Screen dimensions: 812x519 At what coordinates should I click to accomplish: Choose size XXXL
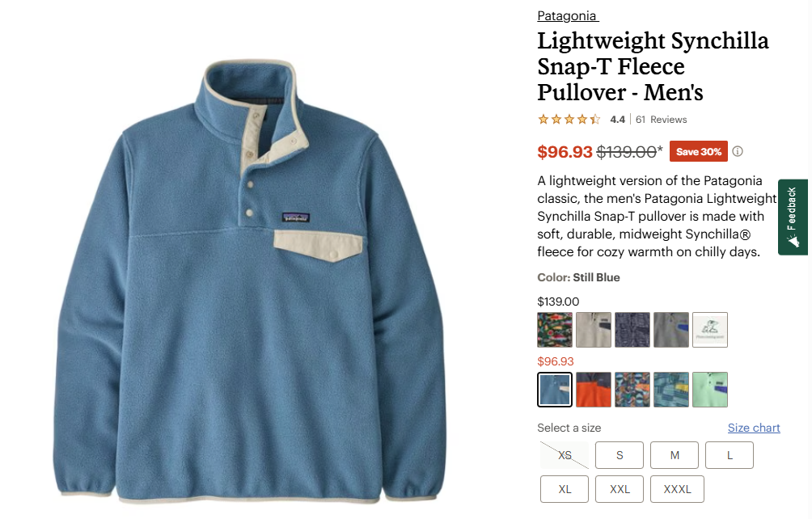coord(678,489)
